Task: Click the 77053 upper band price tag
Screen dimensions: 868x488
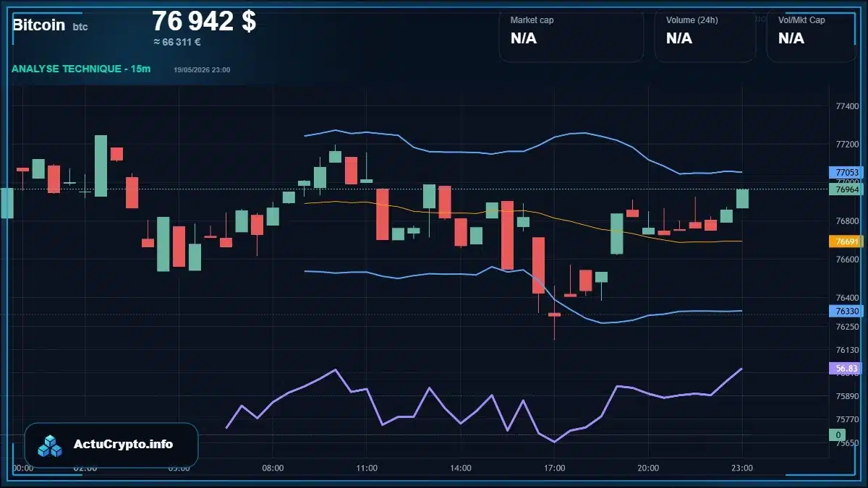Action: 846,173
